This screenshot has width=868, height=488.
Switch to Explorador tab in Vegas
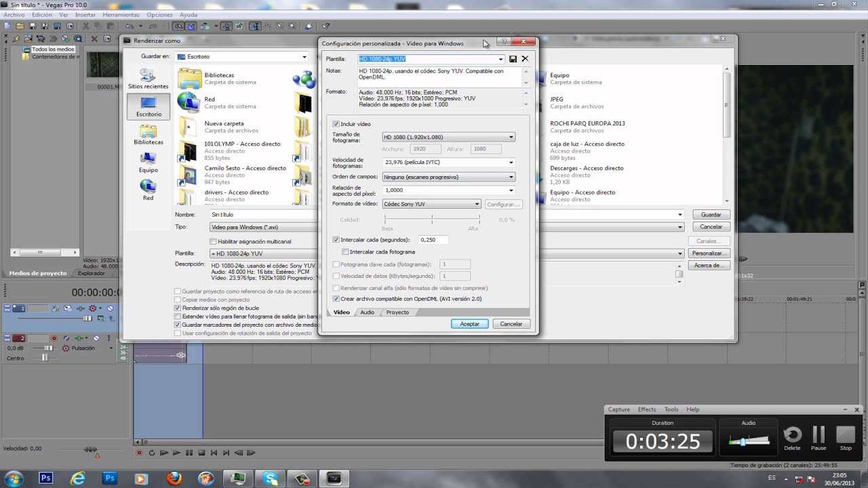click(x=92, y=273)
